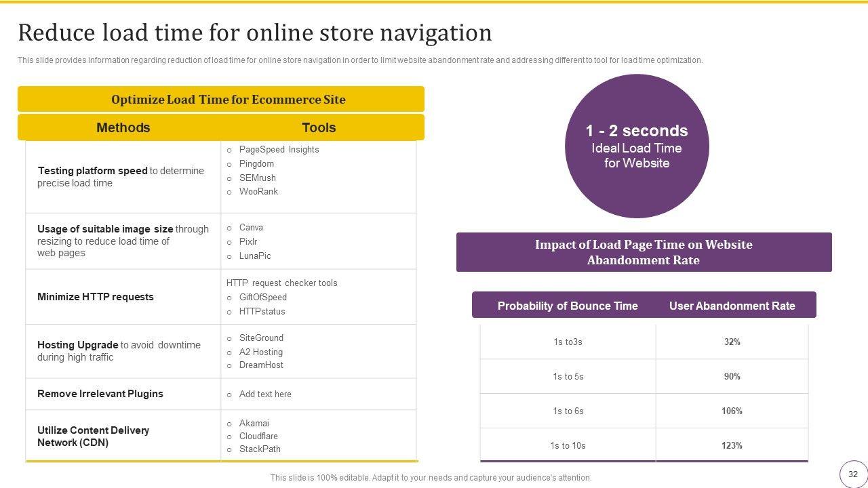Click the slide number 32 circle
Viewport: 868px width, 488px height.
tap(853, 474)
